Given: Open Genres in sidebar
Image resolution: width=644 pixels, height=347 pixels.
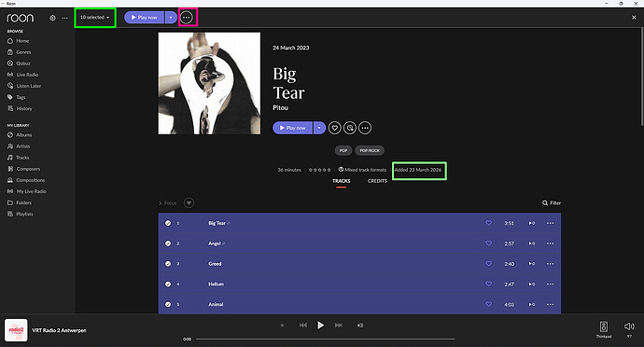Looking at the screenshot, I should 20,52.
